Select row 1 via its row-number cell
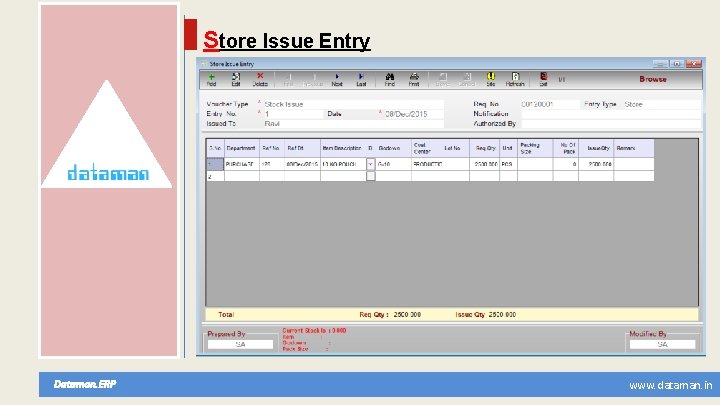This screenshot has height=405, width=720. (215, 164)
